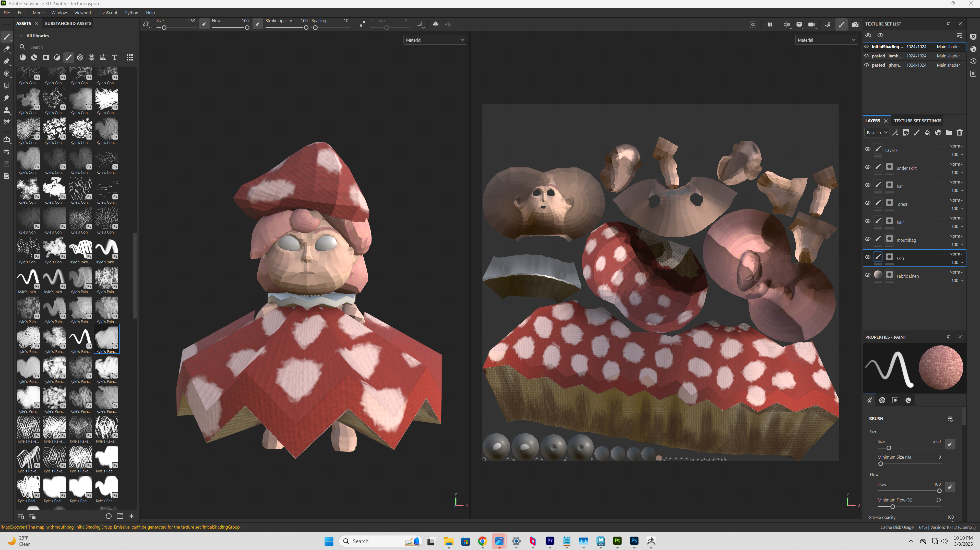
Task: Toggle visibility of pasted_lamb texture set
Action: click(867, 56)
